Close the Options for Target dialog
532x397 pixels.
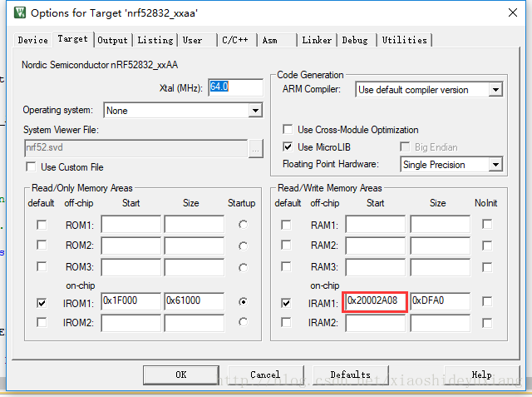tap(513, 13)
